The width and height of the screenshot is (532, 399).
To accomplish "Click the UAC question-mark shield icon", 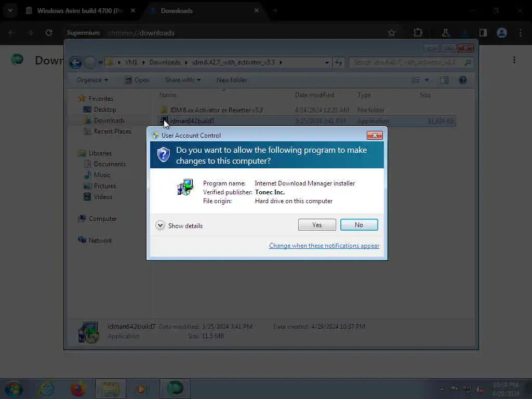I will click(164, 155).
